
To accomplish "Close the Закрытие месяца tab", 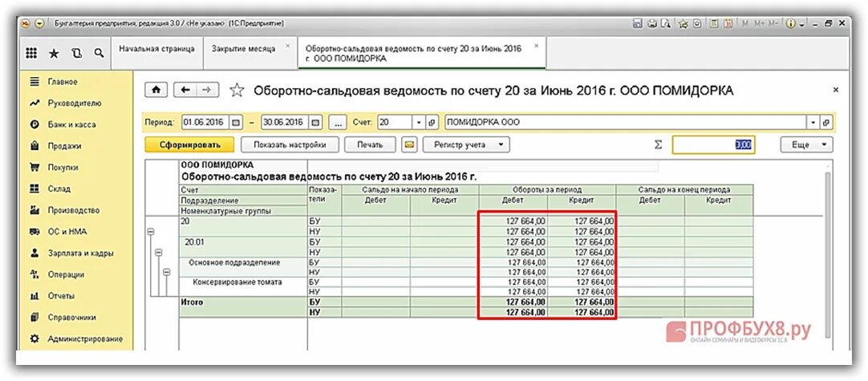I will [287, 46].
